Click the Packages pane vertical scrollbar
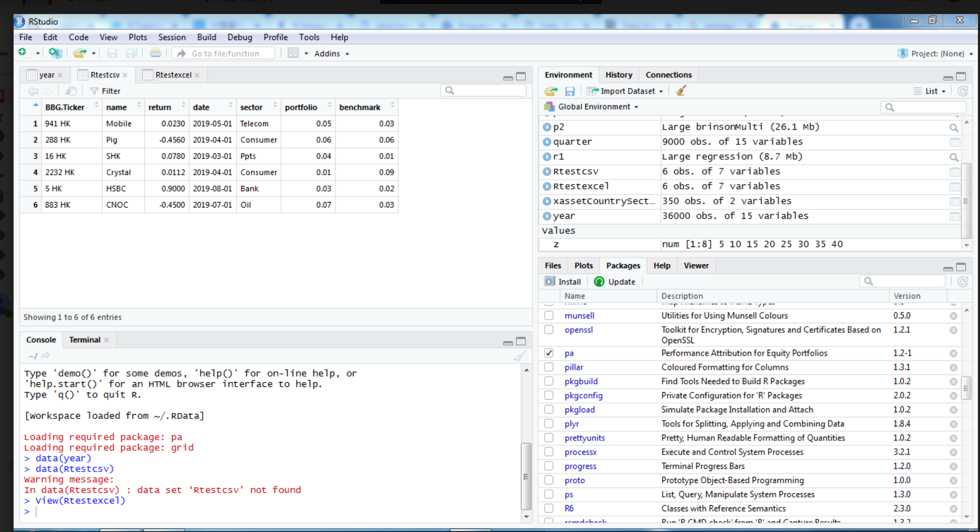The width and height of the screenshot is (980, 532). tap(966, 388)
